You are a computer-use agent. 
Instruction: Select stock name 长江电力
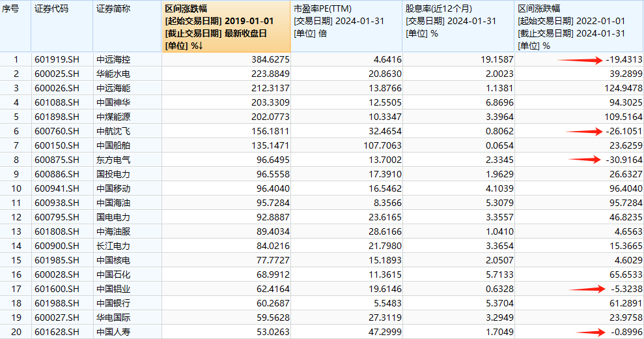[x=113, y=246]
